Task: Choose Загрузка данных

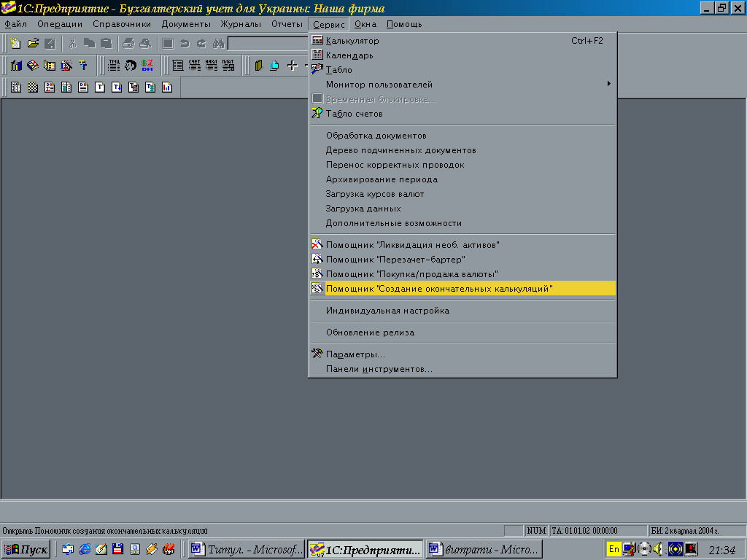Action: pos(462,209)
